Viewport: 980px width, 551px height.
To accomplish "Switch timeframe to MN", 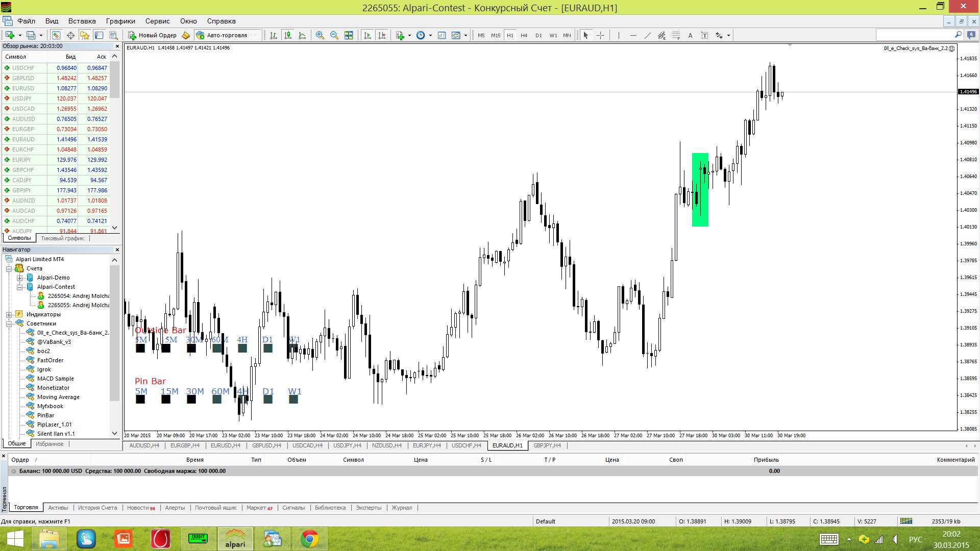I will point(567,35).
